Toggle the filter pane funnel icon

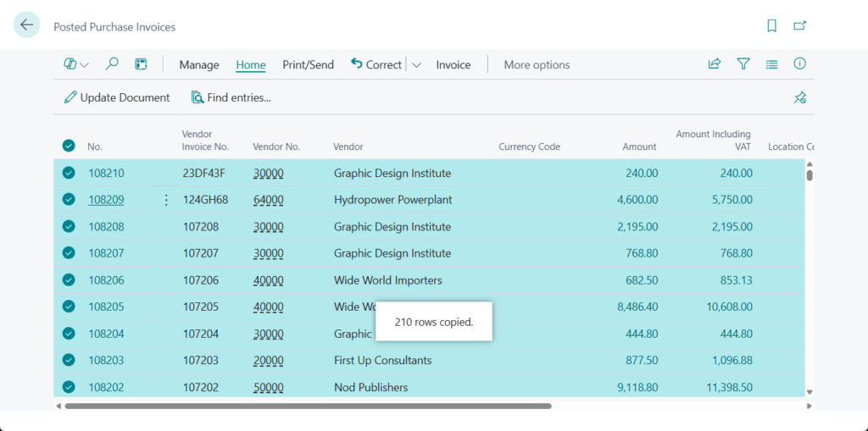743,64
